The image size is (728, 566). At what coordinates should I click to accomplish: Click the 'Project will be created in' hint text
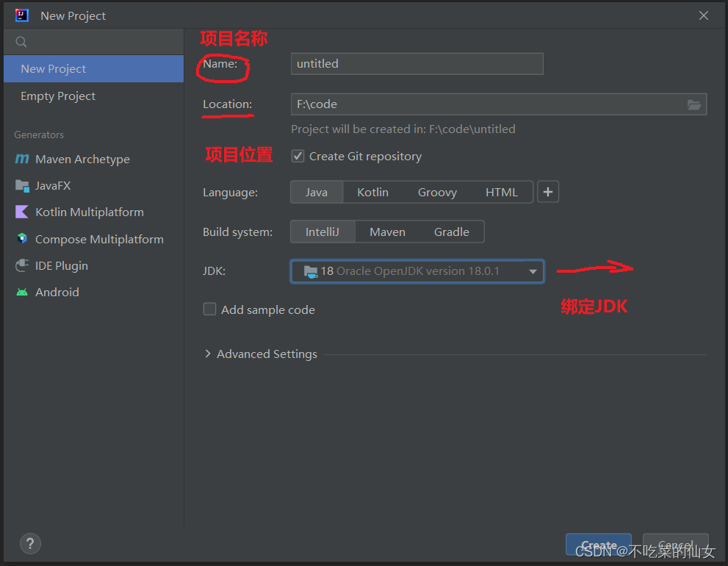click(x=403, y=129)
